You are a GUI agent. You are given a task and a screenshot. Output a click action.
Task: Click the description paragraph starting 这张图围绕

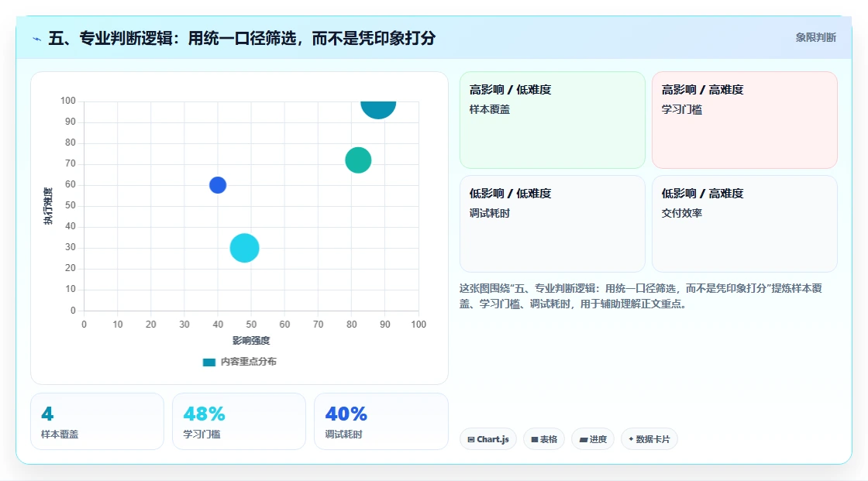coord(640,296)
